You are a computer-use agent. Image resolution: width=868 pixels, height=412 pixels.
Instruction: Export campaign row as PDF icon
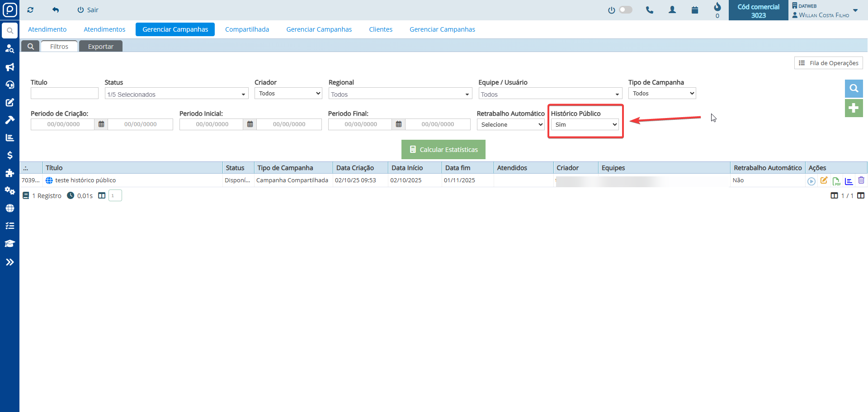pyautogui.click(x=836, y=181)
